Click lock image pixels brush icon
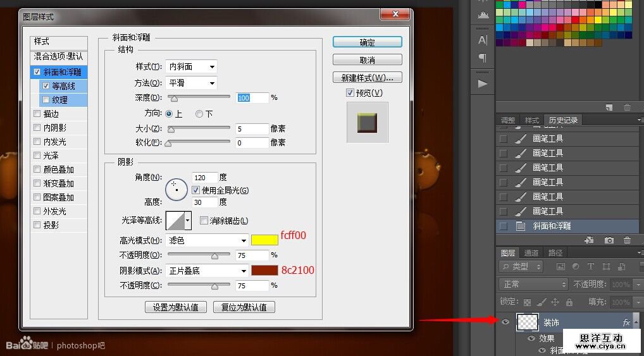 (541, 302)
